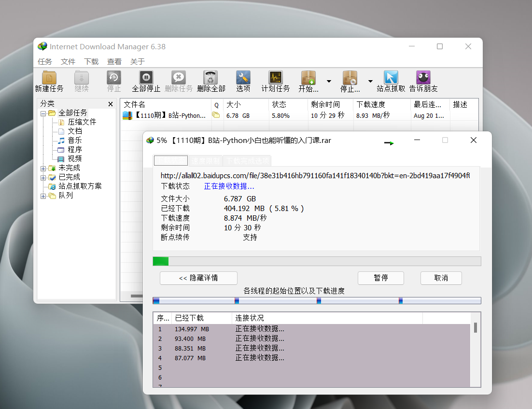Click the 站点抓取 grabber icon
Image resolution: width=532 pixels, height=409 pixels.
coord(391,78)
